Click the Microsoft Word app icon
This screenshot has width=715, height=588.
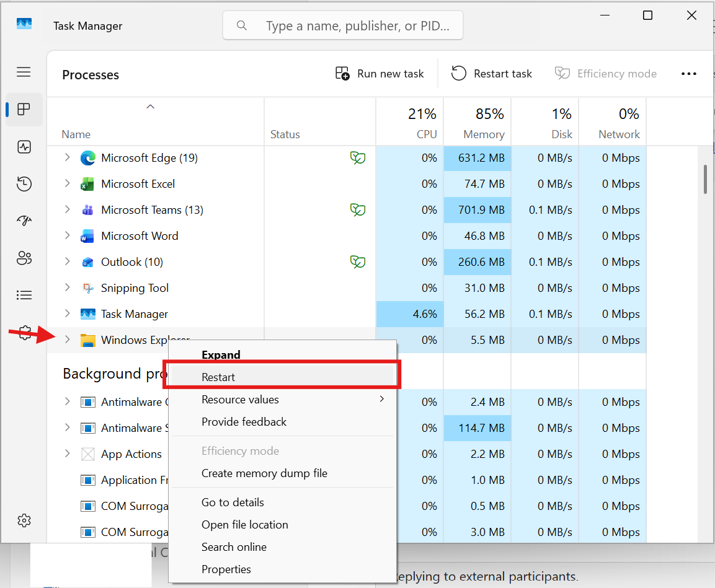[x=87, y=236]
